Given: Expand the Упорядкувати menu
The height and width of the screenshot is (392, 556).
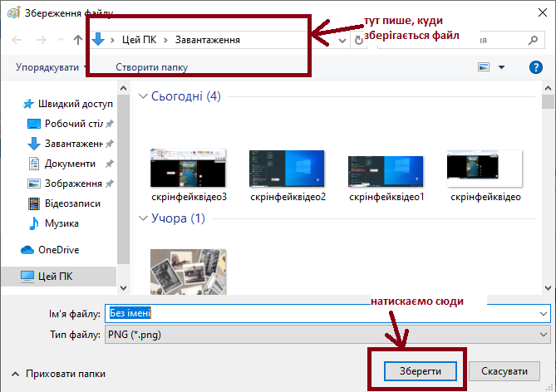Looking at the screenshot, I should click(x=52, y=67).
